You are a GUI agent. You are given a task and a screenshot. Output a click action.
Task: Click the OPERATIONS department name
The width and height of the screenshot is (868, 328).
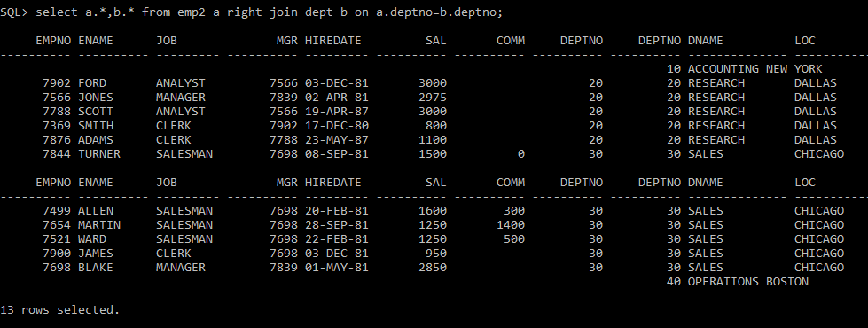[723, 282]
